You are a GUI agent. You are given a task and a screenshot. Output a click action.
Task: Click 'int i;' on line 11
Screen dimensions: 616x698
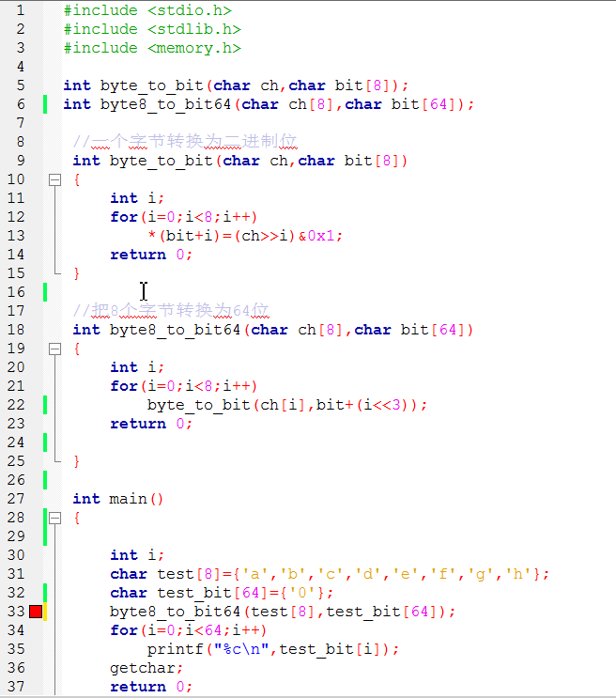(137, 198)
